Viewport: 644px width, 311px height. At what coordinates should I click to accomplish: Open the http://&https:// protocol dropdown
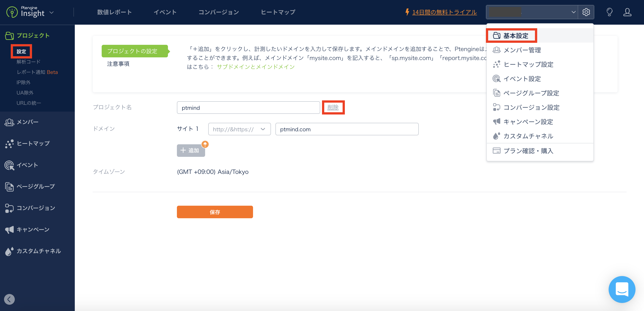240,129
